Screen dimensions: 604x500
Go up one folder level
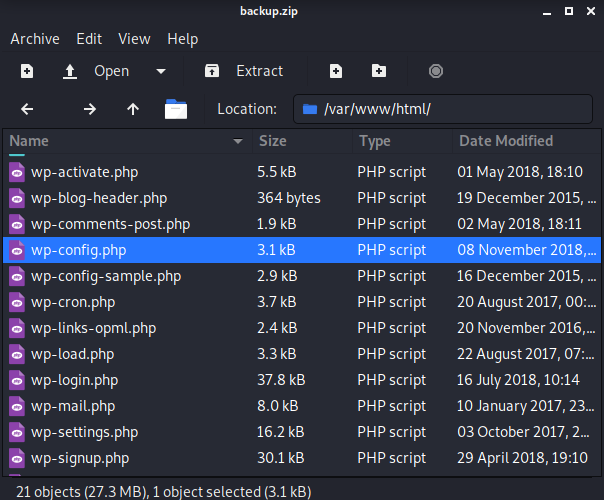133,109
